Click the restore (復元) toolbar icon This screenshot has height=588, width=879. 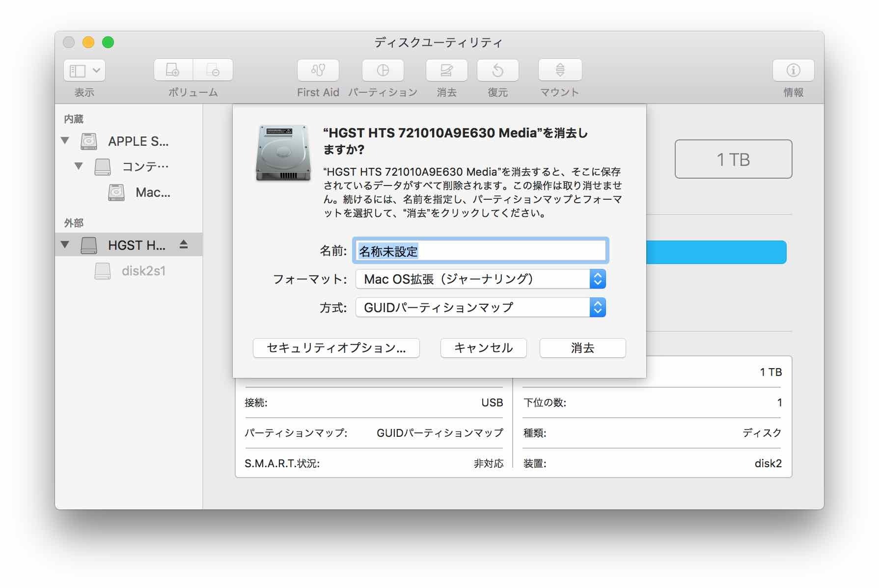pos(497,70)
